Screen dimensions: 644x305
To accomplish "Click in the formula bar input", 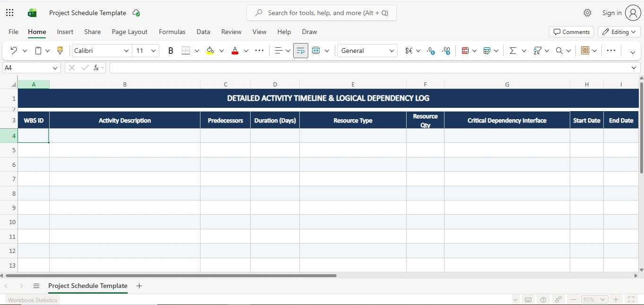I will pos(370,68).
